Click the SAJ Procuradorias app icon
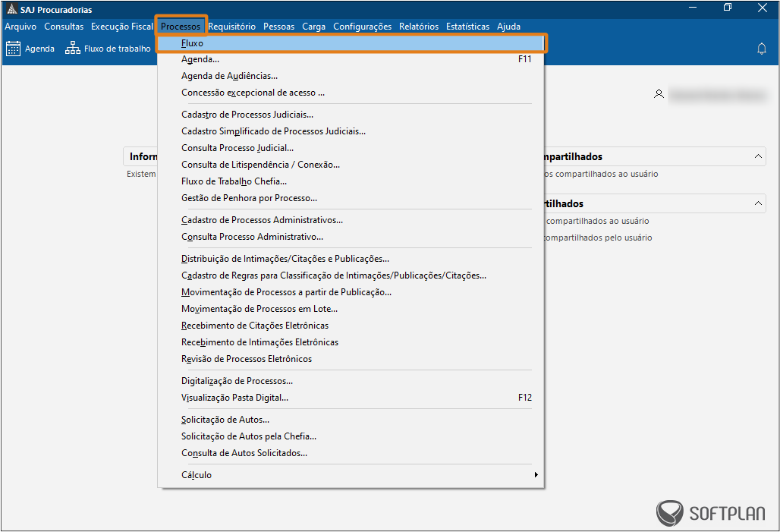The width and height of the screenshot is (780, 532). [12, 9]
